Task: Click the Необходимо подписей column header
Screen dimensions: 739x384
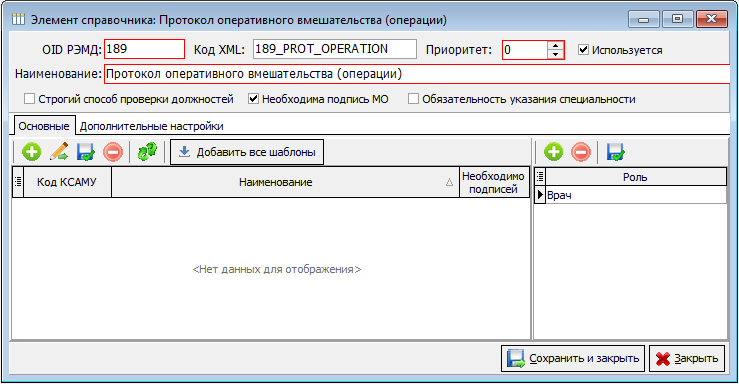Action: point(494,182)
